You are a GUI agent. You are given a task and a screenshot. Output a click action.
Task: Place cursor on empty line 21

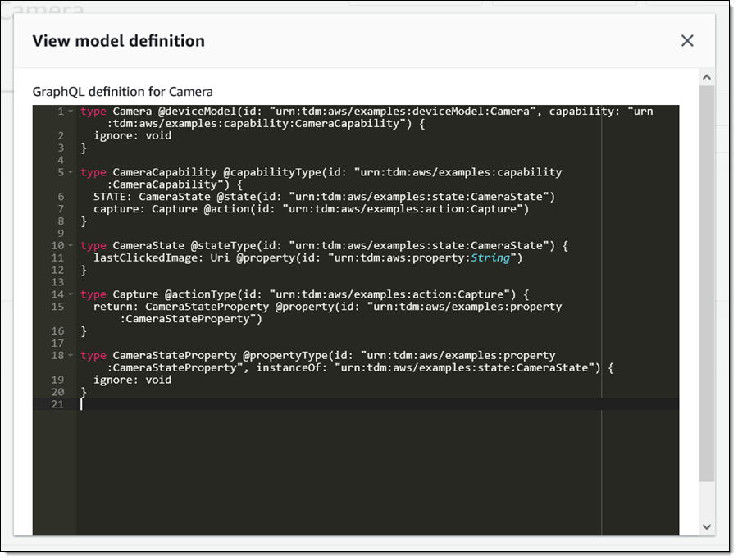pos(328,404)
